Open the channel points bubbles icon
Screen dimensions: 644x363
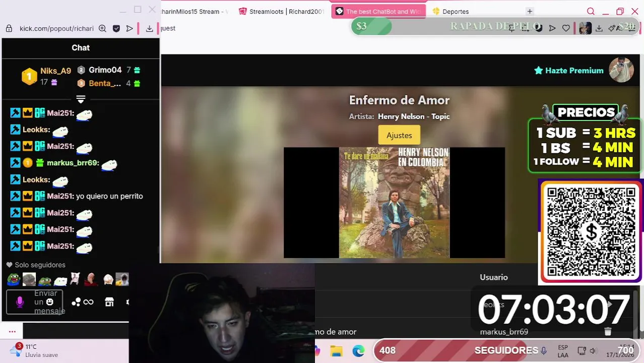click(76, 302)
